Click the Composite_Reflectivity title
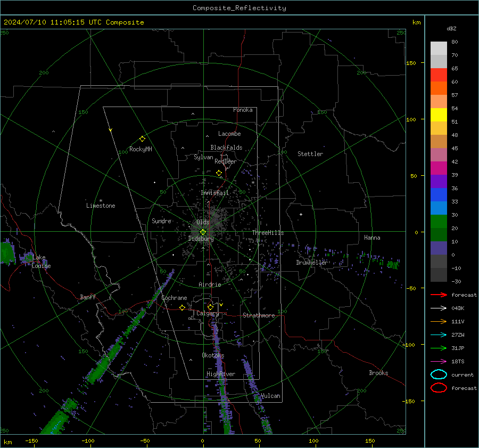479x448 pixels. coord(240,8)
